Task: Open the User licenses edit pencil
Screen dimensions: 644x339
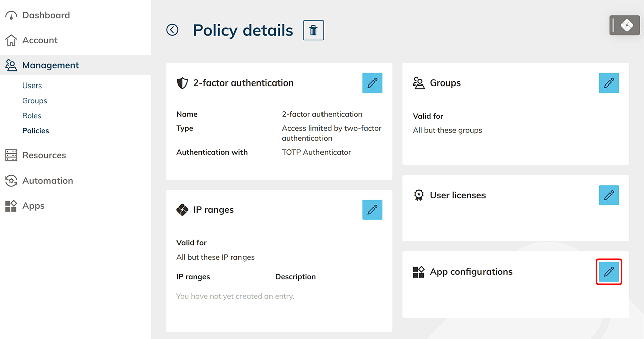Action: pos(609,195)
